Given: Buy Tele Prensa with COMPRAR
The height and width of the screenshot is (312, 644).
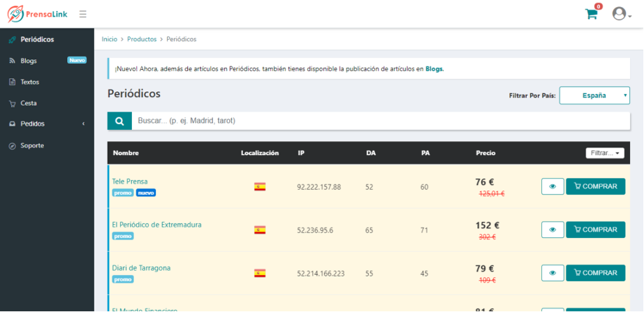Looking at the screenshot, I should point(596,186).
